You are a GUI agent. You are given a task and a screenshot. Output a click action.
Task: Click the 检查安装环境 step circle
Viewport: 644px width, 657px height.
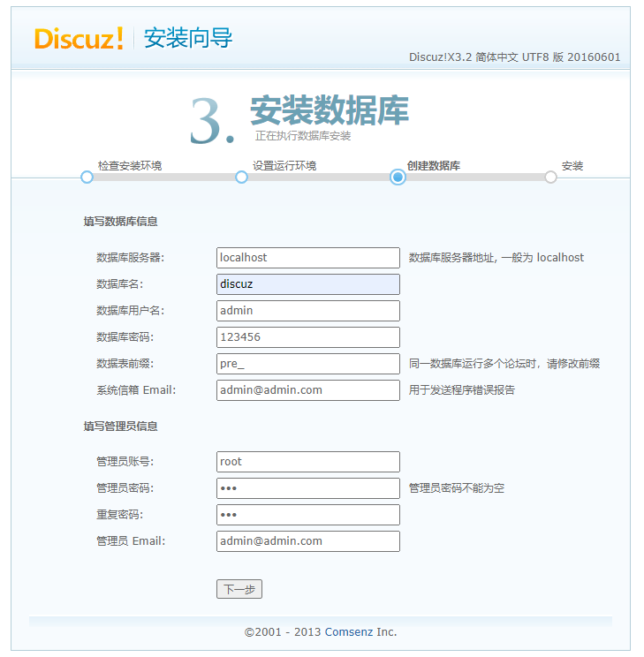pyautogui.click(x=87, y=177)
